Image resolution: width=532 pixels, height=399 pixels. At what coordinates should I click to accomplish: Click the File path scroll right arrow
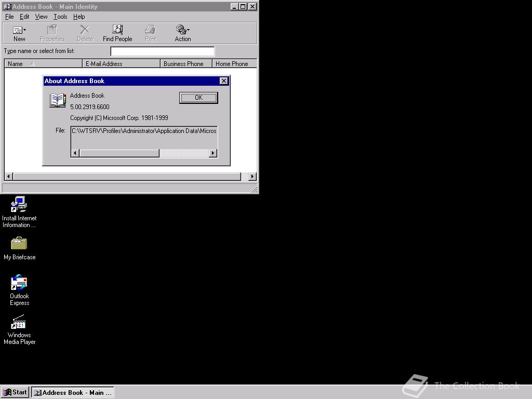(212, 153)
